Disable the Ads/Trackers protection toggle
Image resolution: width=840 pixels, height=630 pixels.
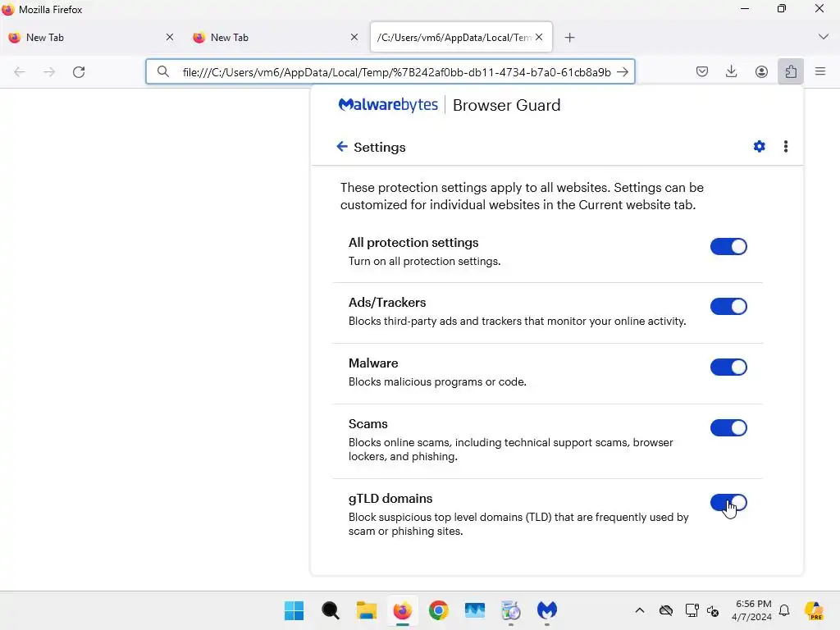point(728,307)
